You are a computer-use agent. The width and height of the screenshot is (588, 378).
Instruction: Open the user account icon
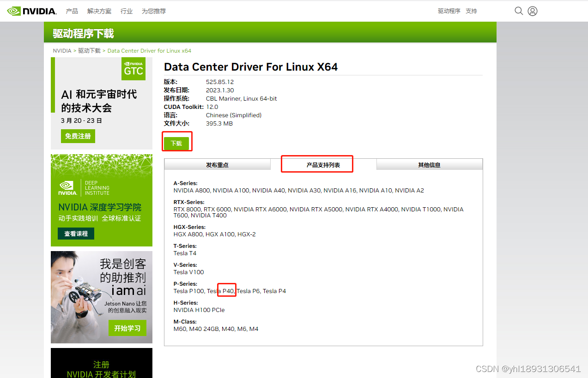(532, 11)
